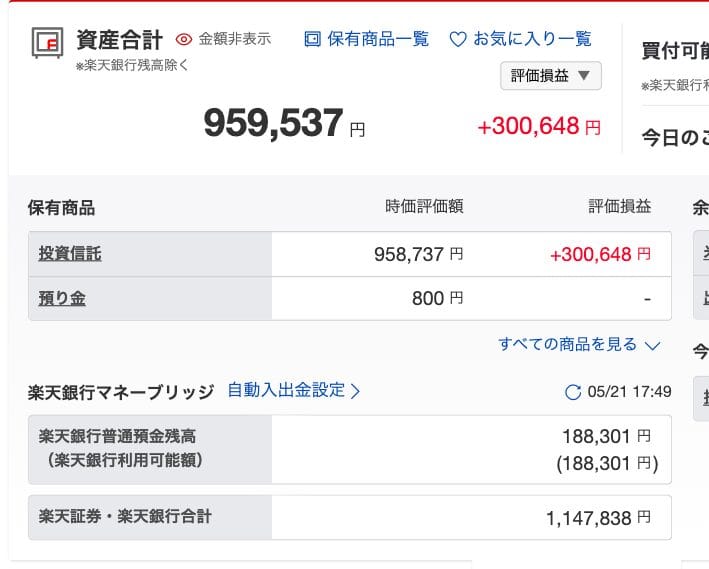
Task: Open the 評価損益 dropdown
Action: click(x=551, y=75)
